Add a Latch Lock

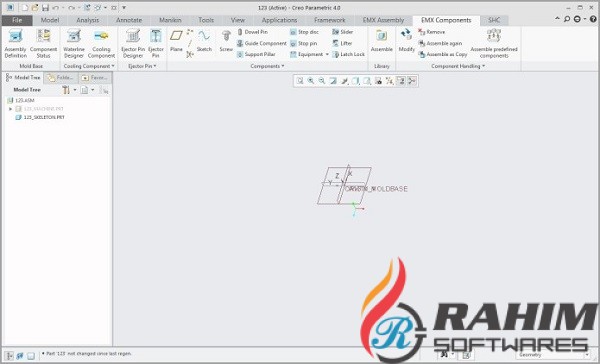click(x=348, y=54)
